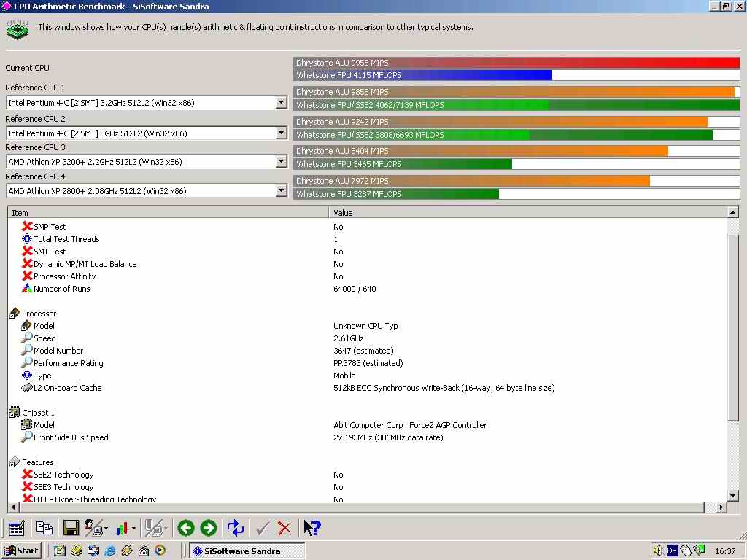
Task: Launch Windows Media Player from quick launch
Action: pos(160,551)
